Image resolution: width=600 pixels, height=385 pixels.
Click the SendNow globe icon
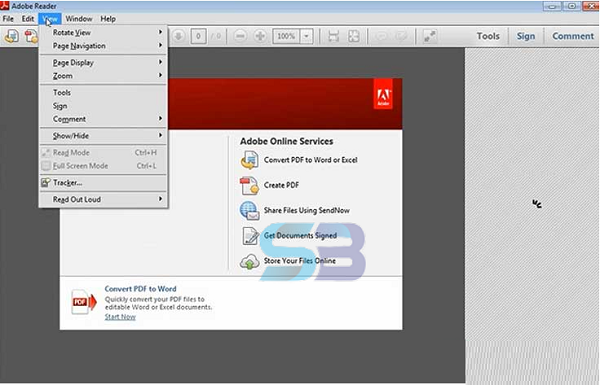249,210
